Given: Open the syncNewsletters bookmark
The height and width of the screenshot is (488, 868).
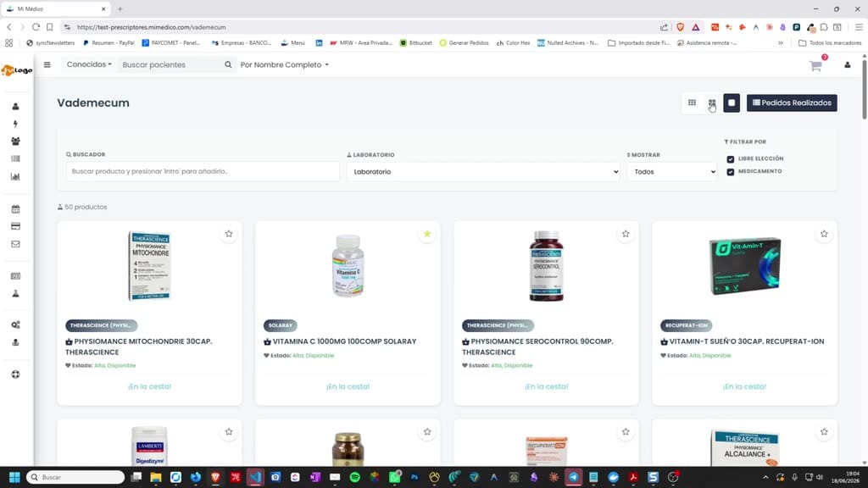Looking at the screenshot, I should [x=50, y=42].
